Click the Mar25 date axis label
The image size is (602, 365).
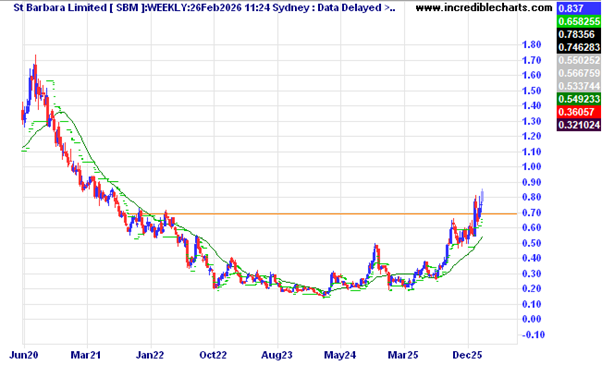(403, 355)
